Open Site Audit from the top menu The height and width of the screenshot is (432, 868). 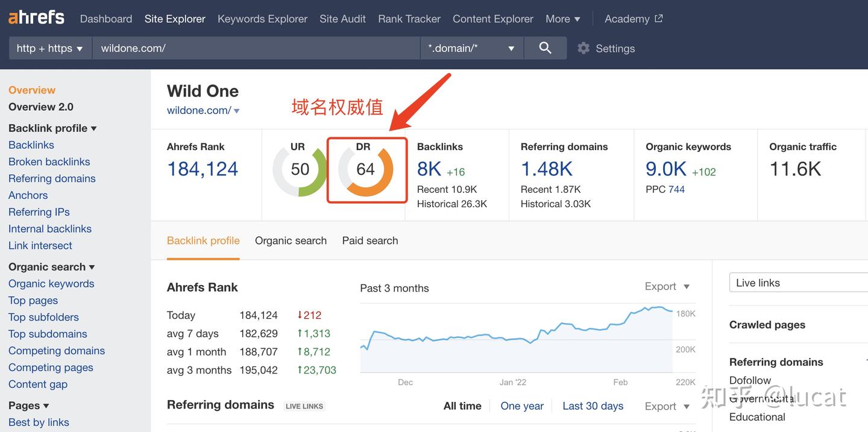(342, 19)
